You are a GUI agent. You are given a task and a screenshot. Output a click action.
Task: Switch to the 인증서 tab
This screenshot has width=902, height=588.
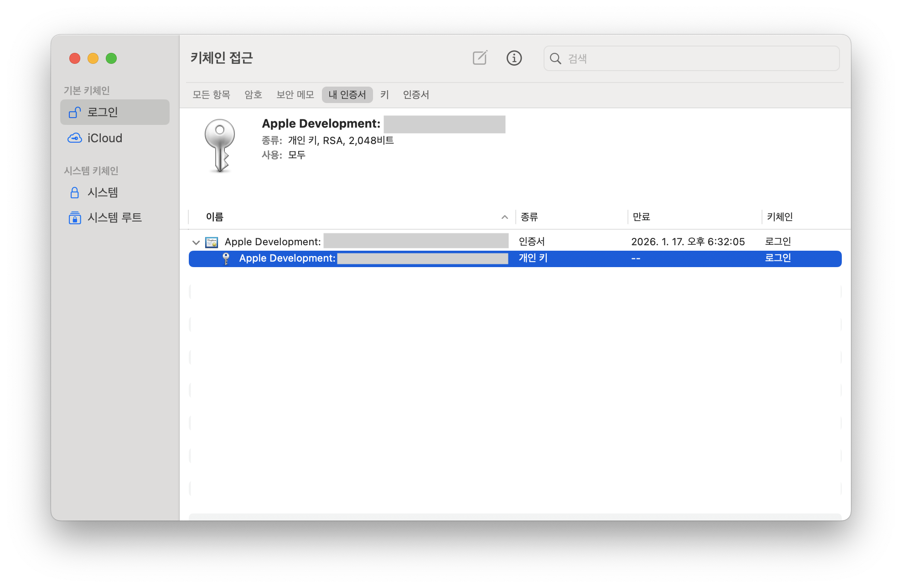pos(416,95)
